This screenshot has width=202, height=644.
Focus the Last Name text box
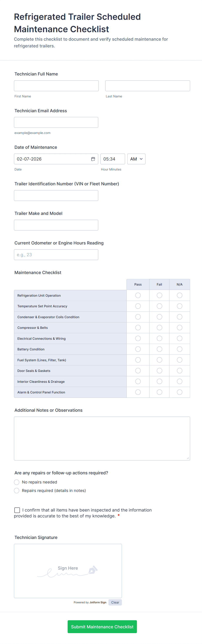pyautogui.click(x=147, y=86)
